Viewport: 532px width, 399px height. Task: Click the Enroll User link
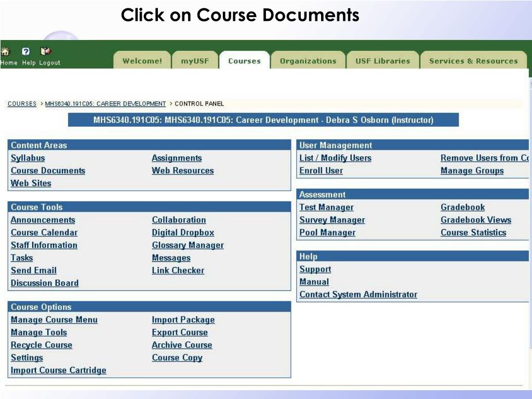[321, 170]
